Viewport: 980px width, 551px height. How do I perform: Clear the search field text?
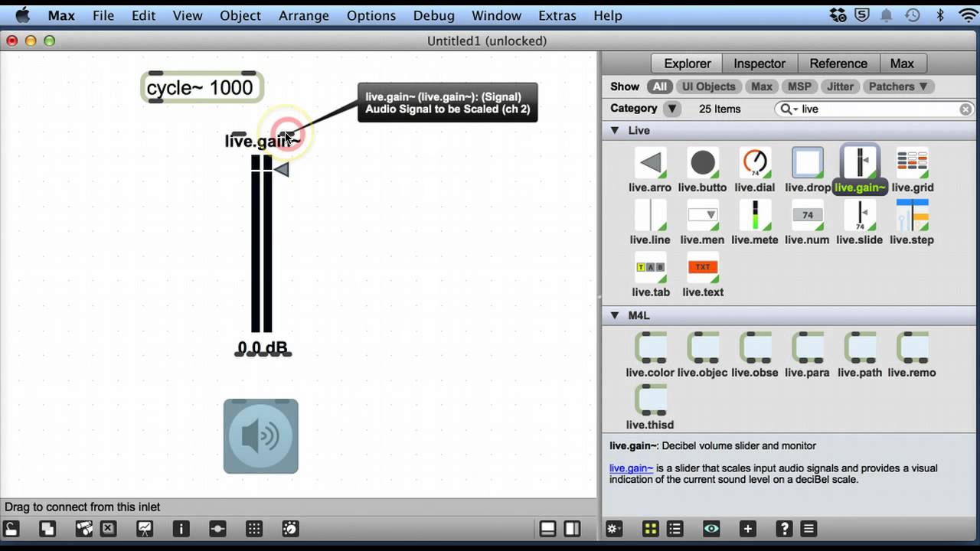tap(965, 109)
